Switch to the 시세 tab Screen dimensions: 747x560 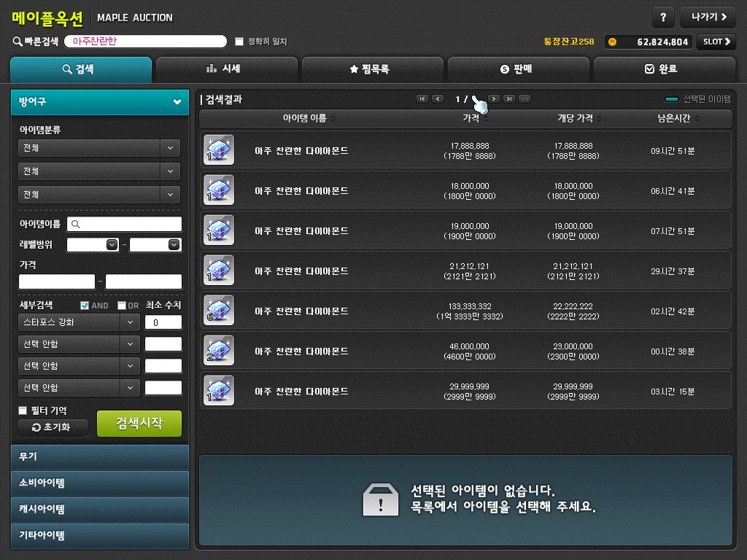(227, 69)
